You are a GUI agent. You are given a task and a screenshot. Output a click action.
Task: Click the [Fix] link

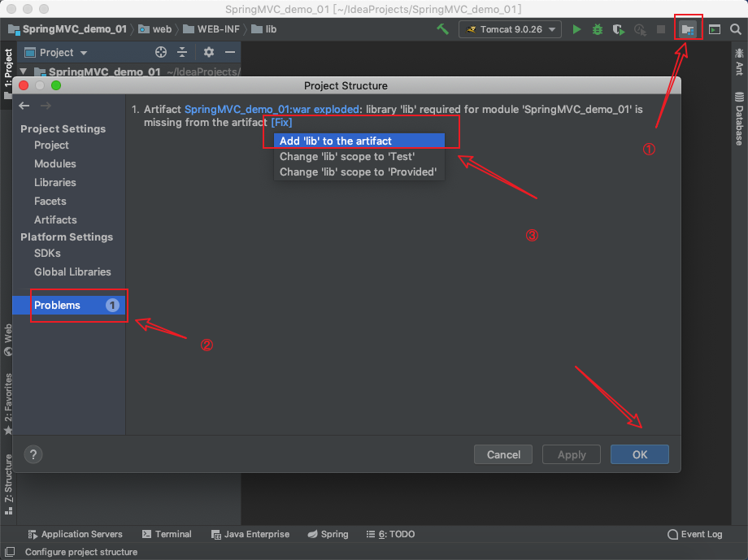(281, 123)
